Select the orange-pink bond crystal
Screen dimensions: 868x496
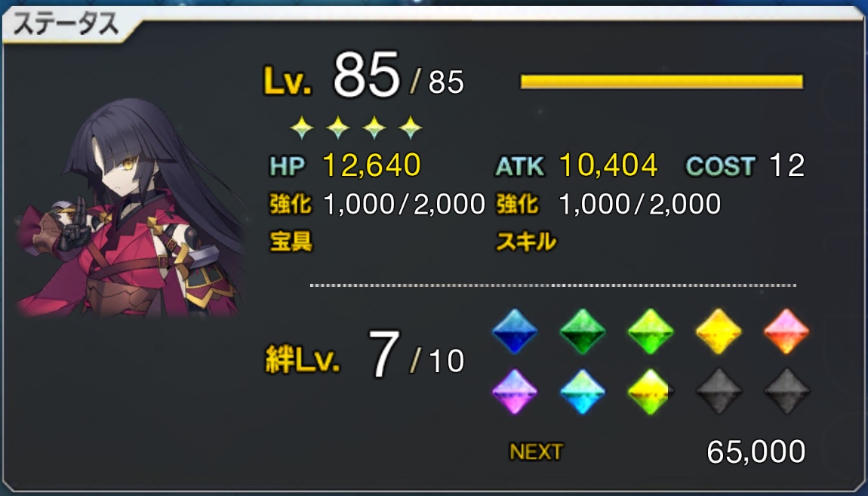786,331
